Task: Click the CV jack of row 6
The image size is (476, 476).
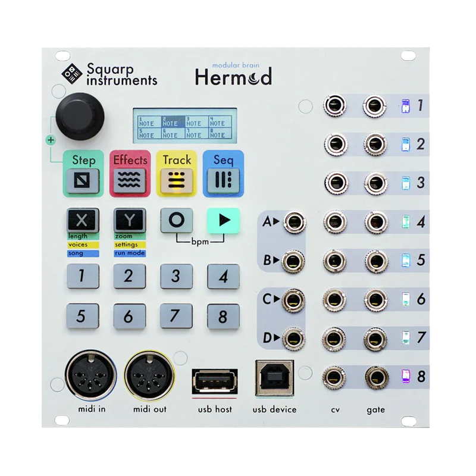Action: 334,300
